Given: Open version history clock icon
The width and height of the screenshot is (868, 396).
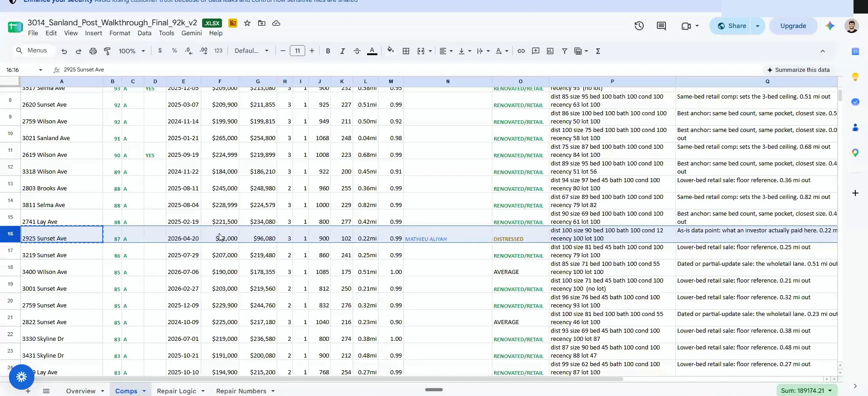Looking at the screenshot, I should point(639,26).
